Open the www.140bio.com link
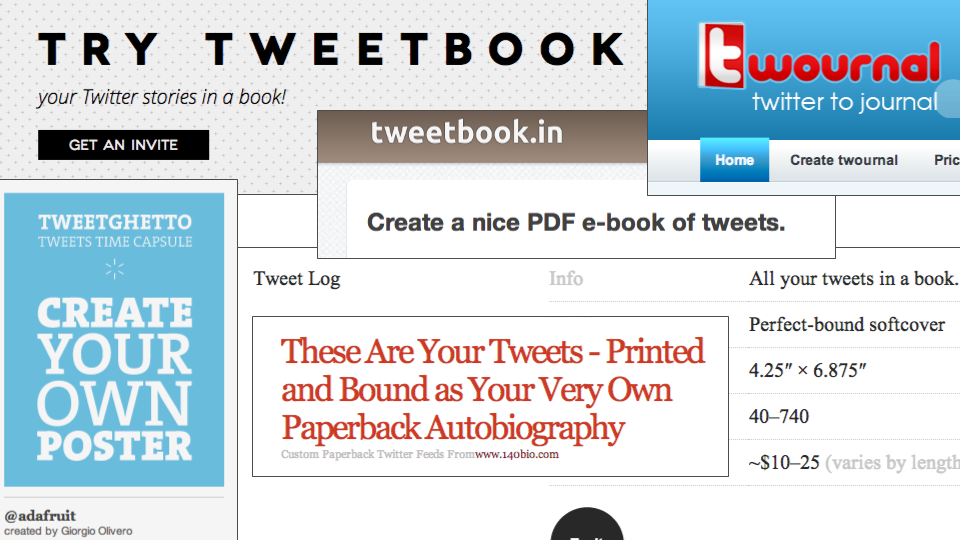 click(x=517, y=454)
